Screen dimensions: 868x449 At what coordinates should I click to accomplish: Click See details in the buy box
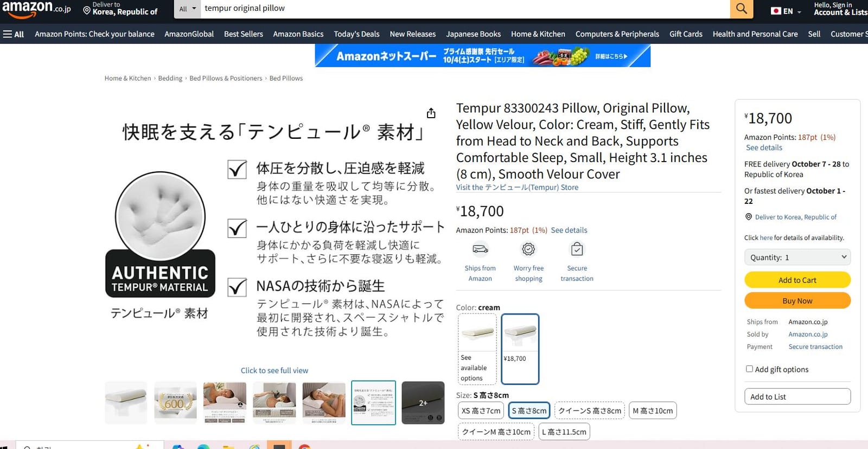764,147
